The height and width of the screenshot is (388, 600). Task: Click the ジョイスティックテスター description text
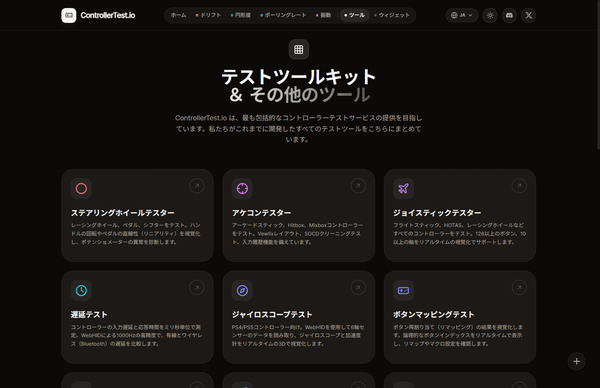pos(460,233)
